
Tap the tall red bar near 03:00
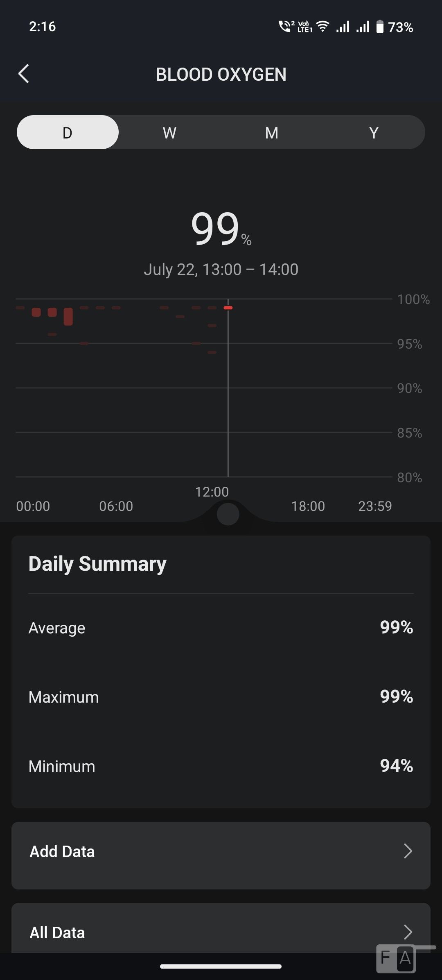68,317
